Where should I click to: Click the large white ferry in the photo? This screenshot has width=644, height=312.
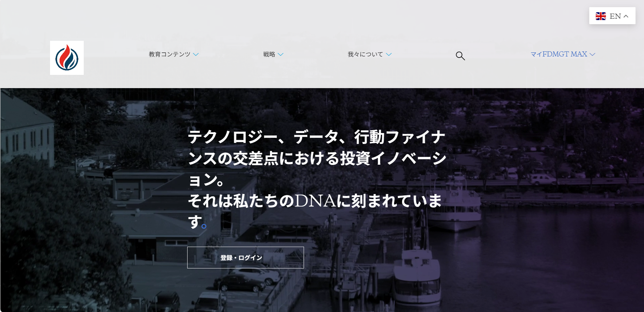pos(456,204)
